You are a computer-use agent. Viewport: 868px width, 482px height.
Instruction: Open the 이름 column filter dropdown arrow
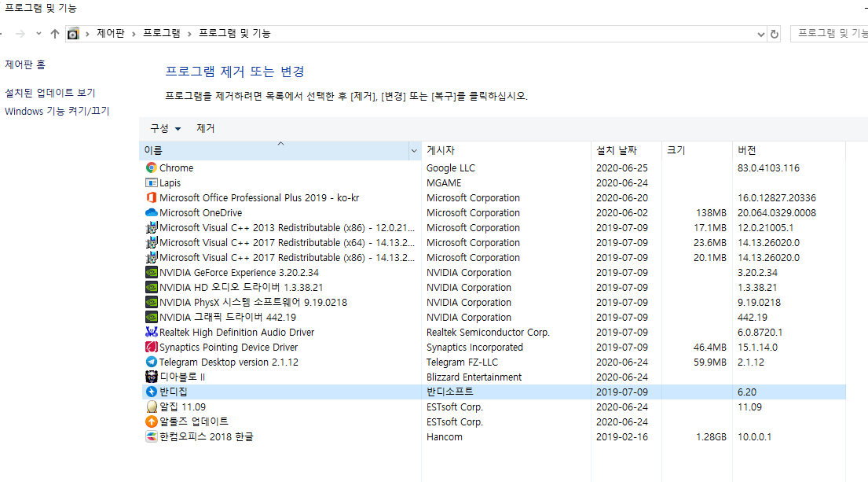[413, 151]
